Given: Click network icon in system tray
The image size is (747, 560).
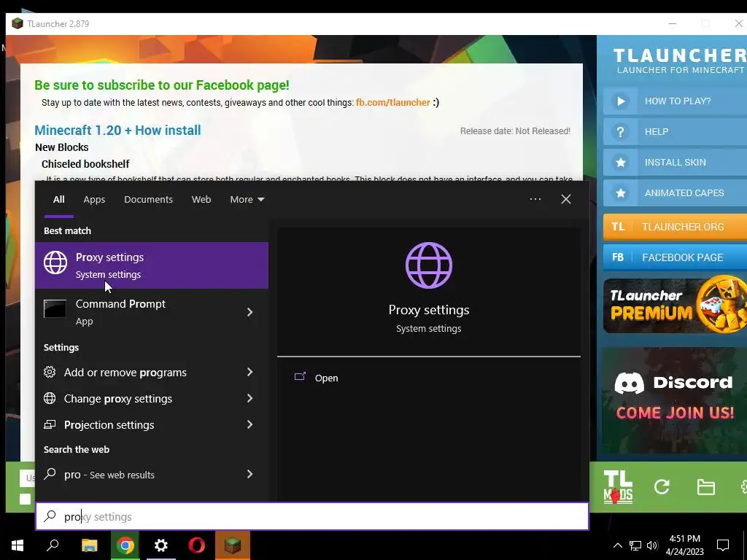Looking at the screenshot, I should tap(635, 545).
